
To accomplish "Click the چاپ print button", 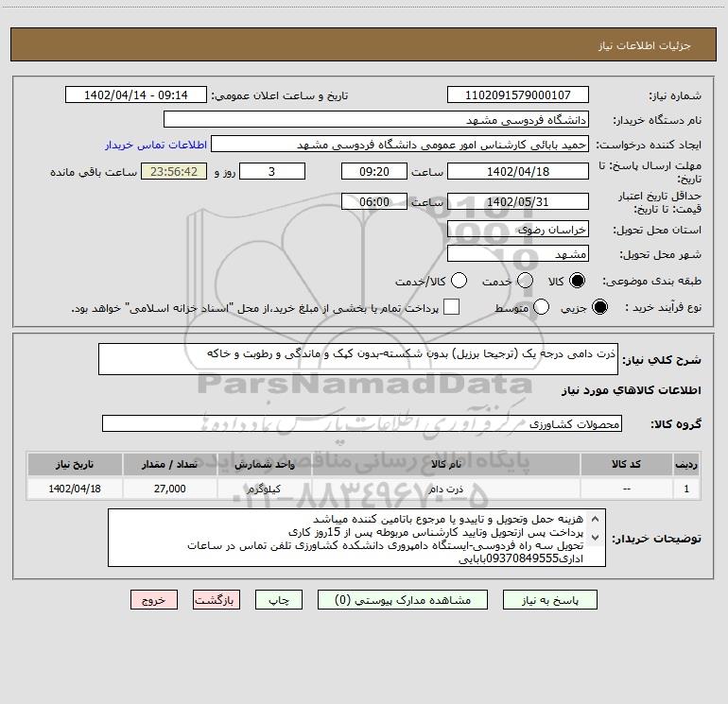I will [x=279, y=600].
